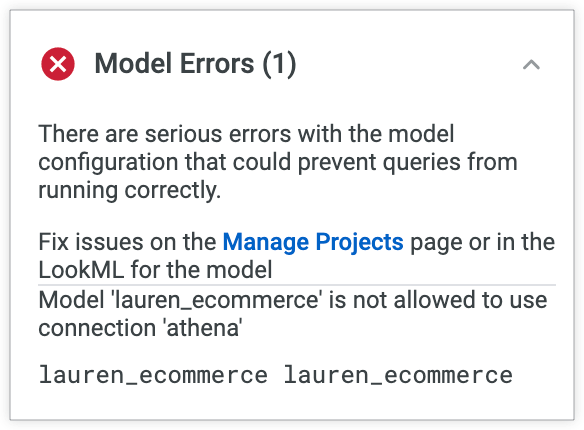This screenshot has height=430, width=584.
Task: Click the word 'Model' starting the error message
Action: tap(71, 300)
